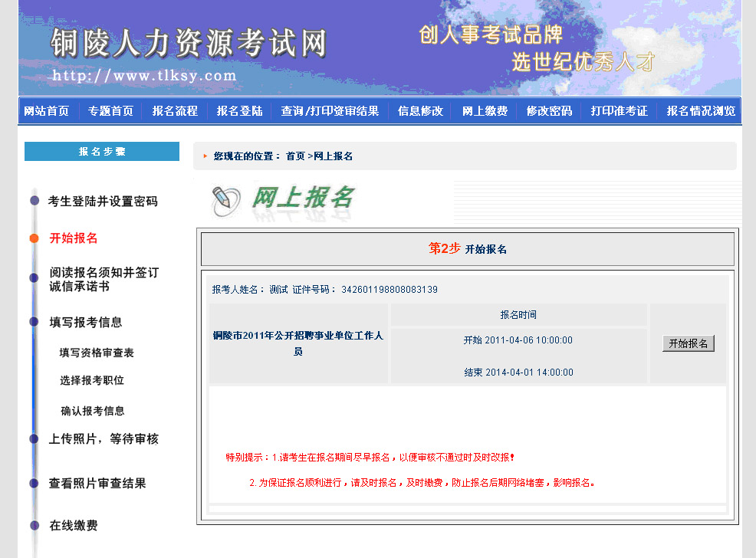The height and width of the screenshot is (558, 756).
Task: Open 查询/打印资审结果 page
Action: [x=330, y=111]
